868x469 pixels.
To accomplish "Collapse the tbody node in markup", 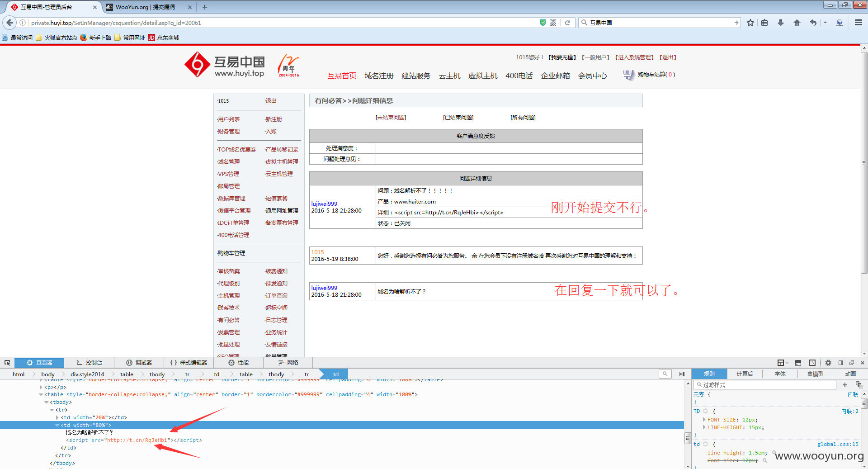I will click(x=46, y=402).
